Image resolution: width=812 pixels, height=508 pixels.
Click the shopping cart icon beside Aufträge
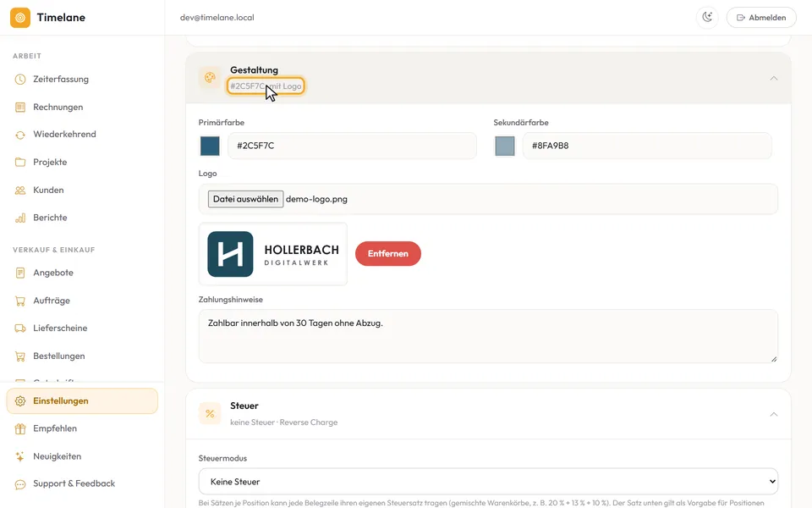[x=20, y=301]
